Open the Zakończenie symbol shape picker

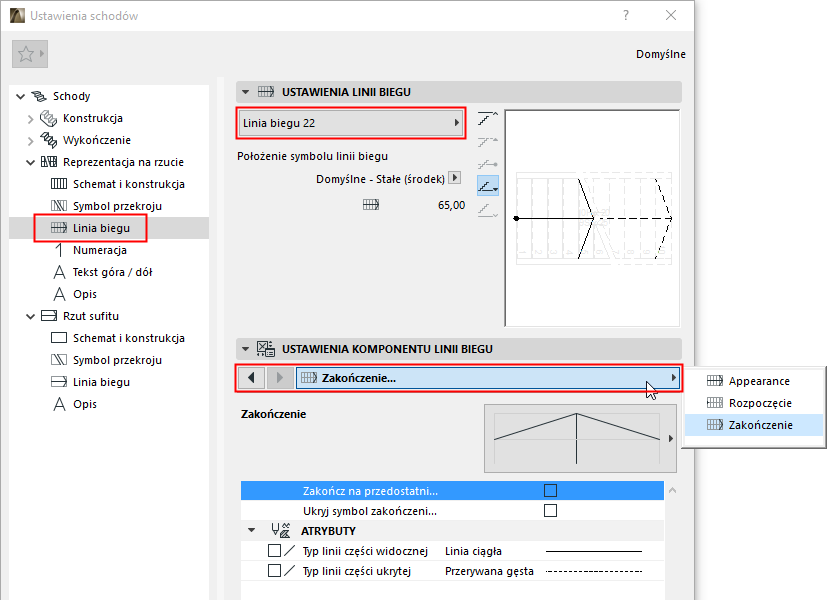click(x=580, y=439)
